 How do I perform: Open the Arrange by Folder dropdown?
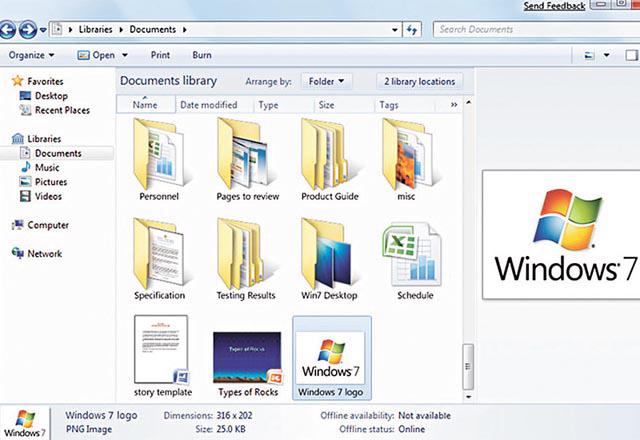pyautogui.click(x=326, y=82)
